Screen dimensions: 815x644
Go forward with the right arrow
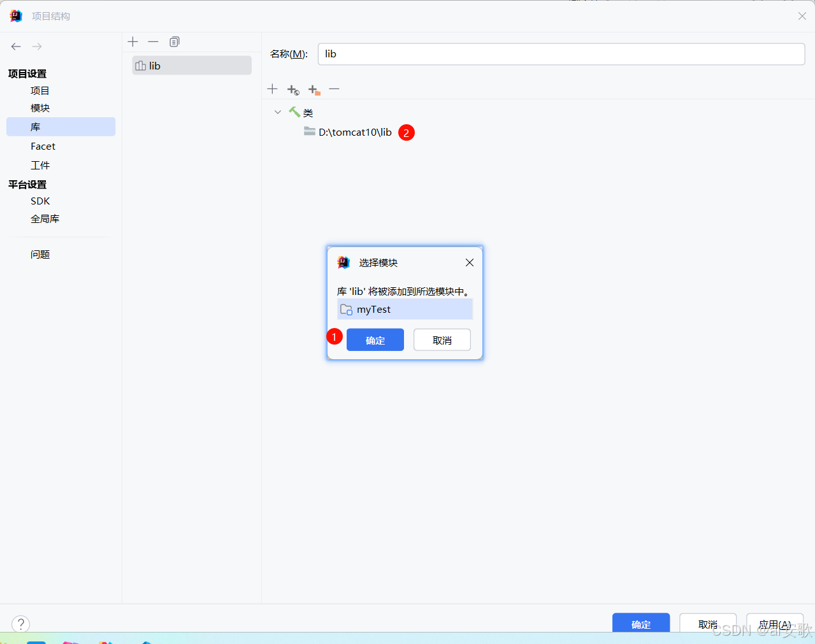pyautogui.click(x=37, y=47)
